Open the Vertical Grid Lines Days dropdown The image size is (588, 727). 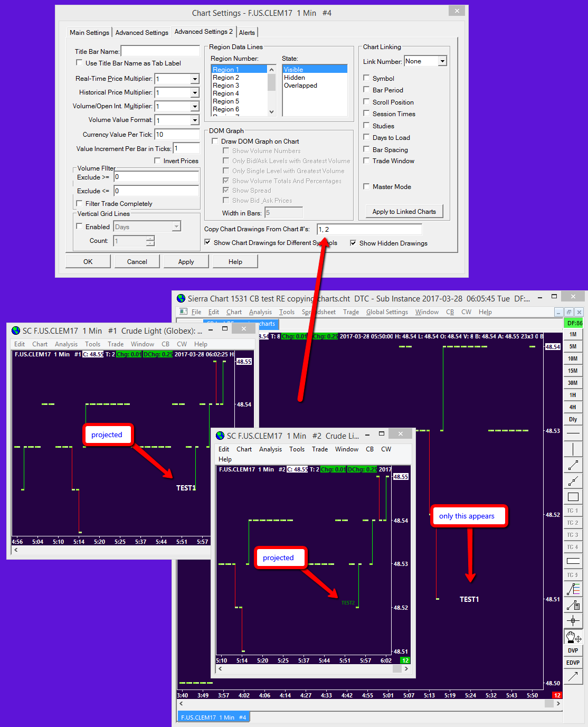click(176, 226)
